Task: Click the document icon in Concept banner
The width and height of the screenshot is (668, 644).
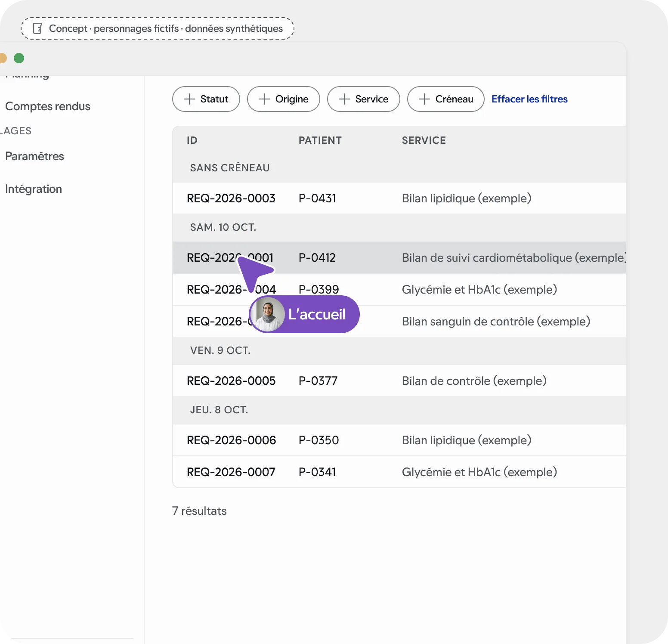Action: pos(38,28)
